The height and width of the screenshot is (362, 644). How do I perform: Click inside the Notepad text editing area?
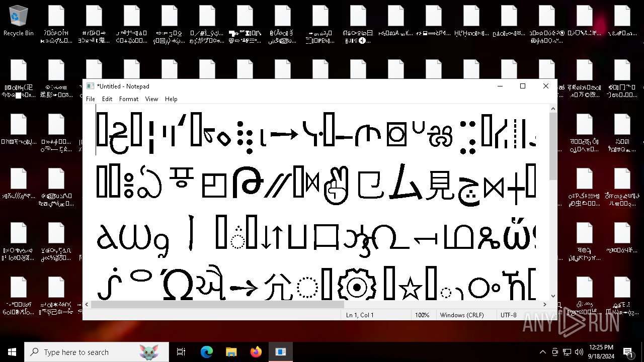coord(316,202)
